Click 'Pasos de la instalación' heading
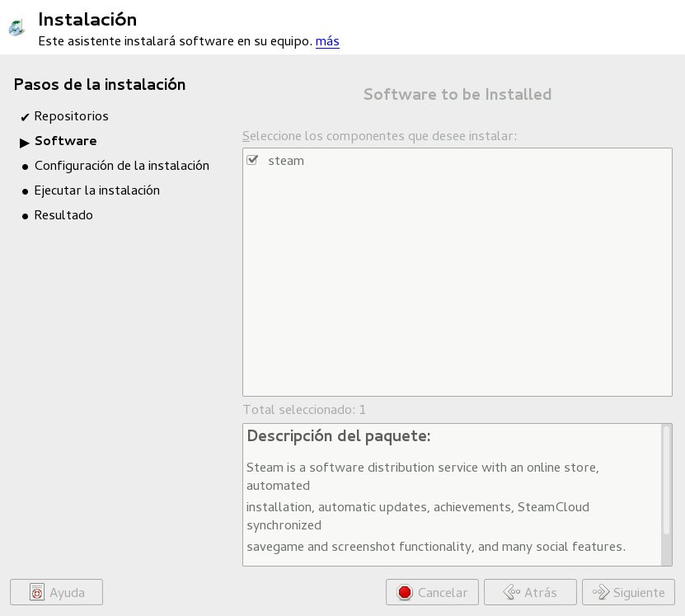 click(100, 84)
